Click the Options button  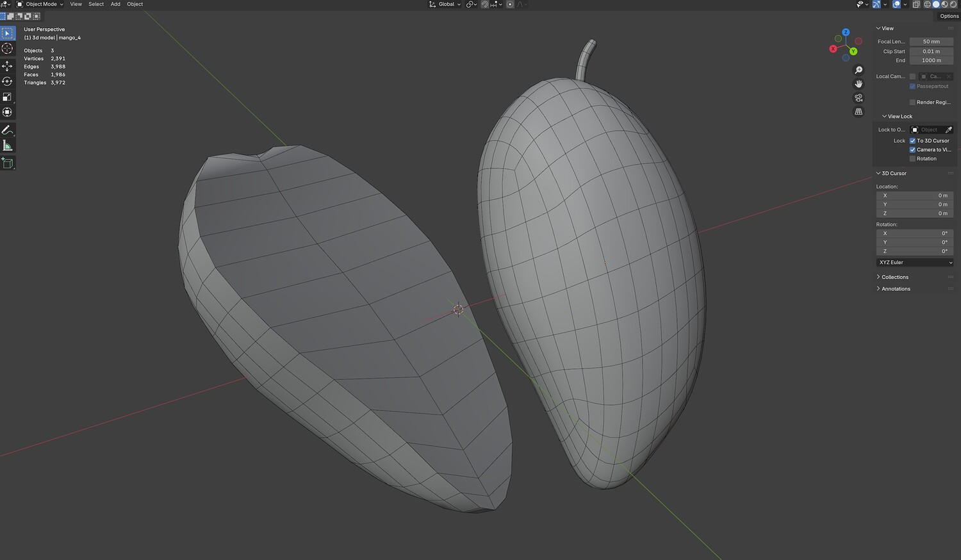(949, 16)
